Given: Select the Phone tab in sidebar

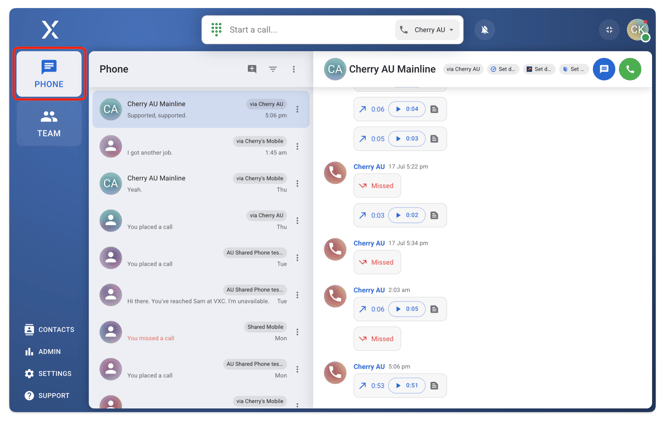Looking at the screenshot, I should [49, 74].
